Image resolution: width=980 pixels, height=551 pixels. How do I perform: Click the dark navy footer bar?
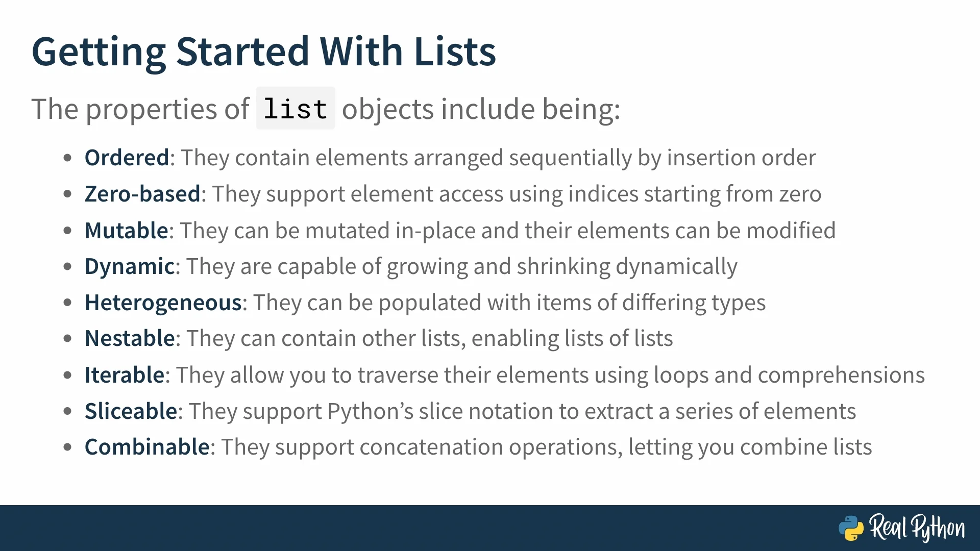point(490,528)
